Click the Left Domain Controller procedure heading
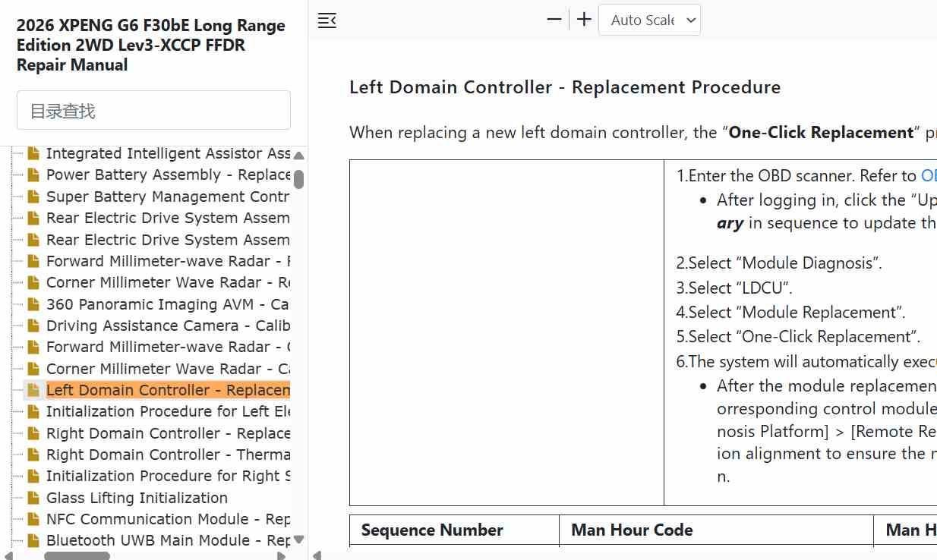This screenshot has width=937, height=560. (x=565, y=87)
